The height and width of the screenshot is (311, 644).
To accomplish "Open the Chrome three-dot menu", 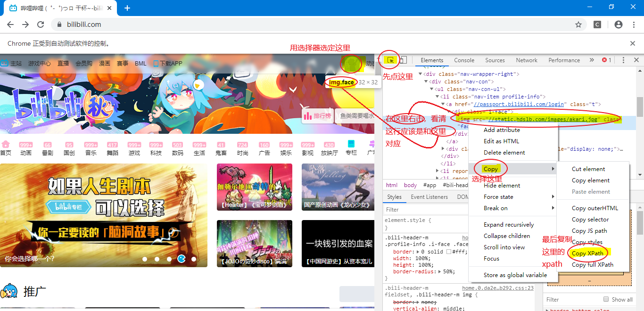I will point(634,25).
